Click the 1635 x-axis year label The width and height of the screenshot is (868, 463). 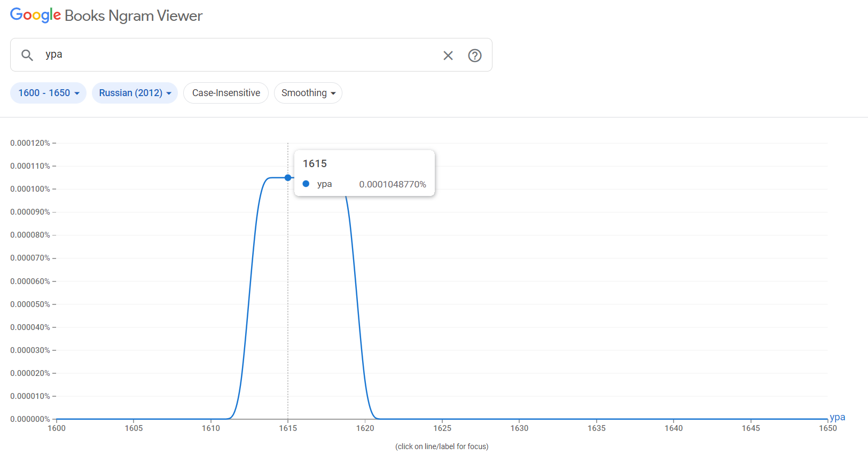tap(597, 428)
